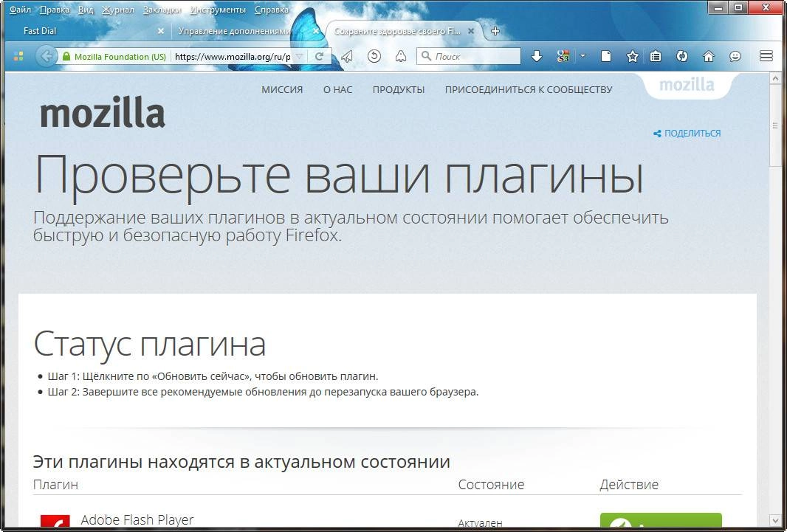The image size is (787, 532).
Task: Open the Правка menu
Action: pos(54,10)
